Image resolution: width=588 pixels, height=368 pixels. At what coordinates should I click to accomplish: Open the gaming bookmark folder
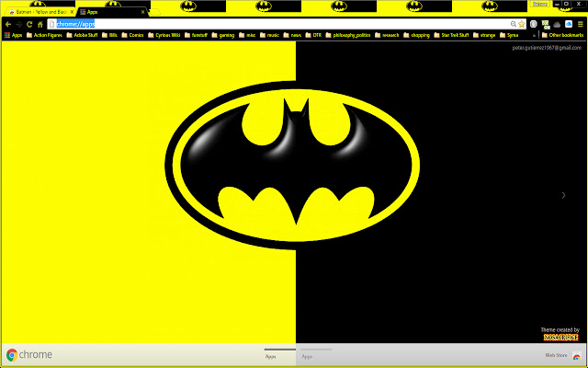[x=223, y=35]
